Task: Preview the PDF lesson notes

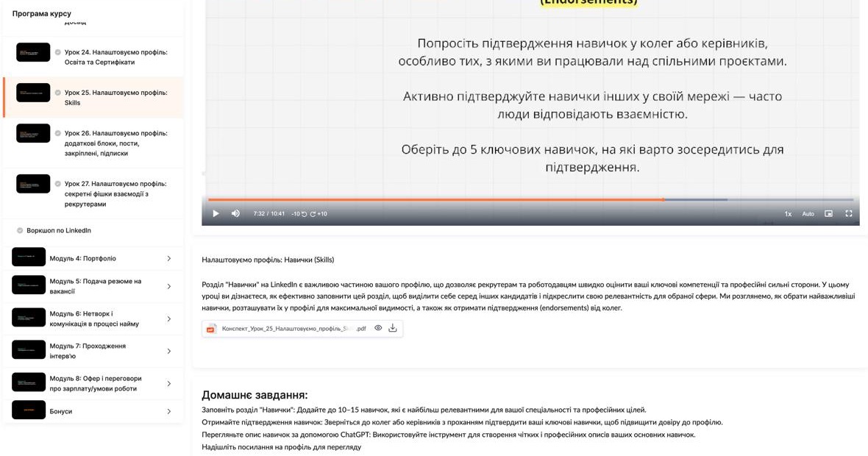Action: pyautogui.click(x=378, y=328)
